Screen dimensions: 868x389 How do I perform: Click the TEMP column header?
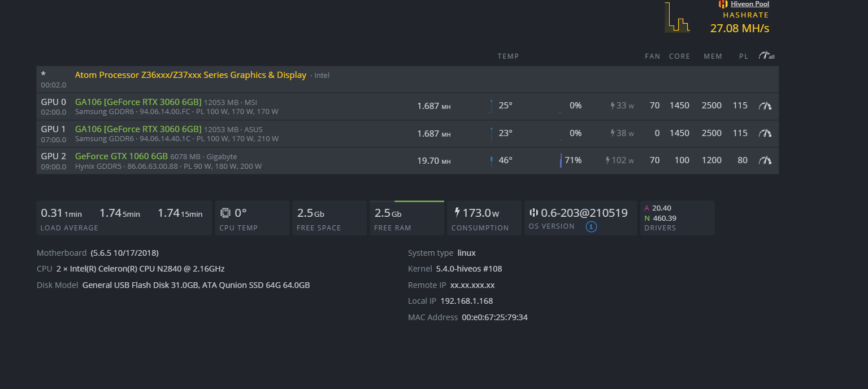point(508,56)
